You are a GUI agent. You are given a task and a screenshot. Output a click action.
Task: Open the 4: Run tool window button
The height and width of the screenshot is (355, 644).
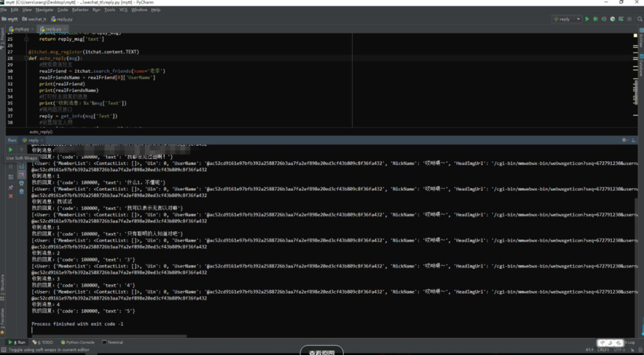coord(17,342)
